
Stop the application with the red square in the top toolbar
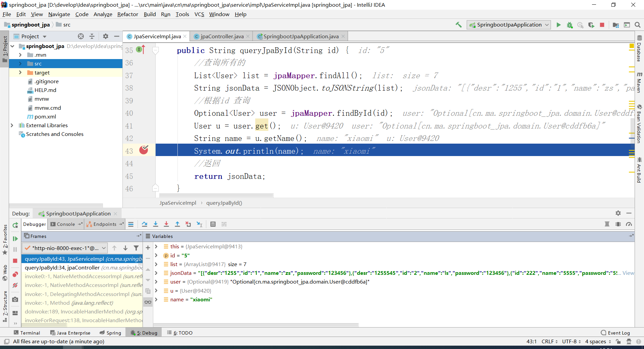tap(602, 25)
